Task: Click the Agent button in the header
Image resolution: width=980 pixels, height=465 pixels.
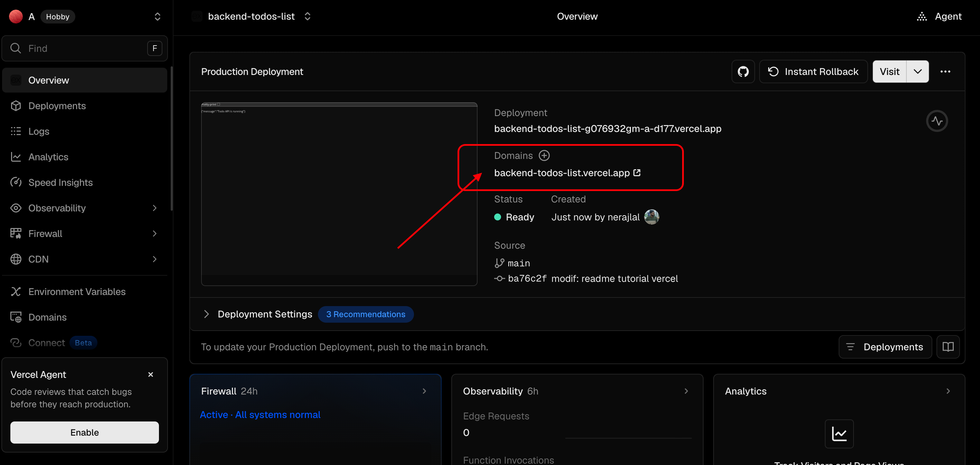Action: tap(939, 16)
